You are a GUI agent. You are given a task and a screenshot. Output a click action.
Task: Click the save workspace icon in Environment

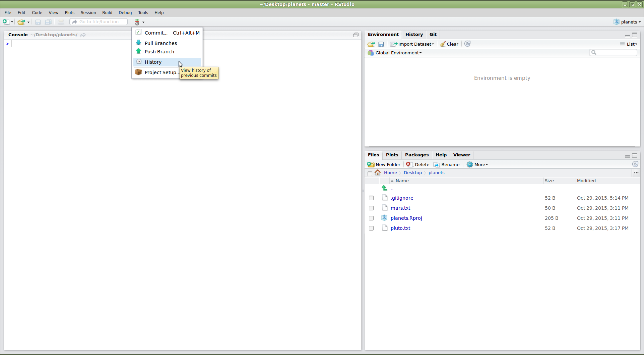click(x=381, y=44)
